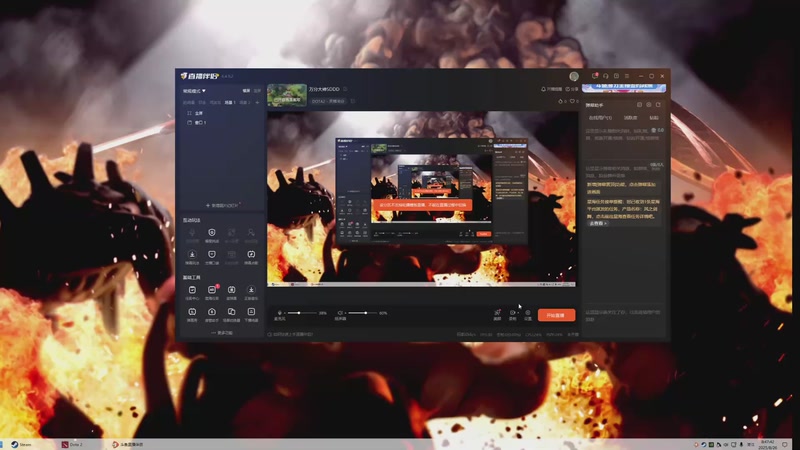This screenshot has width=800, height=450.
Task: Open the hamburger main menu icon
Action: 627,76
